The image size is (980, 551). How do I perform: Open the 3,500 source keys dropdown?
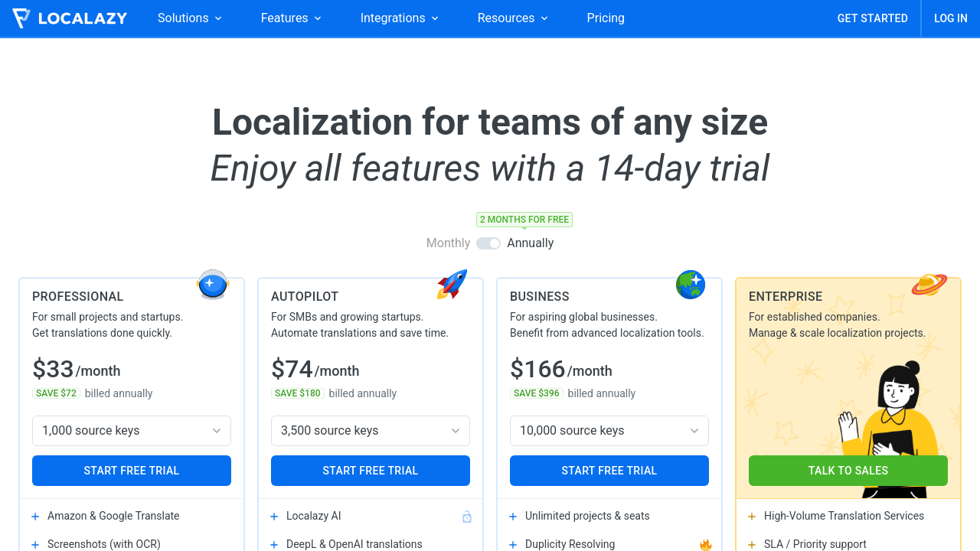click(x=371, y=431)
